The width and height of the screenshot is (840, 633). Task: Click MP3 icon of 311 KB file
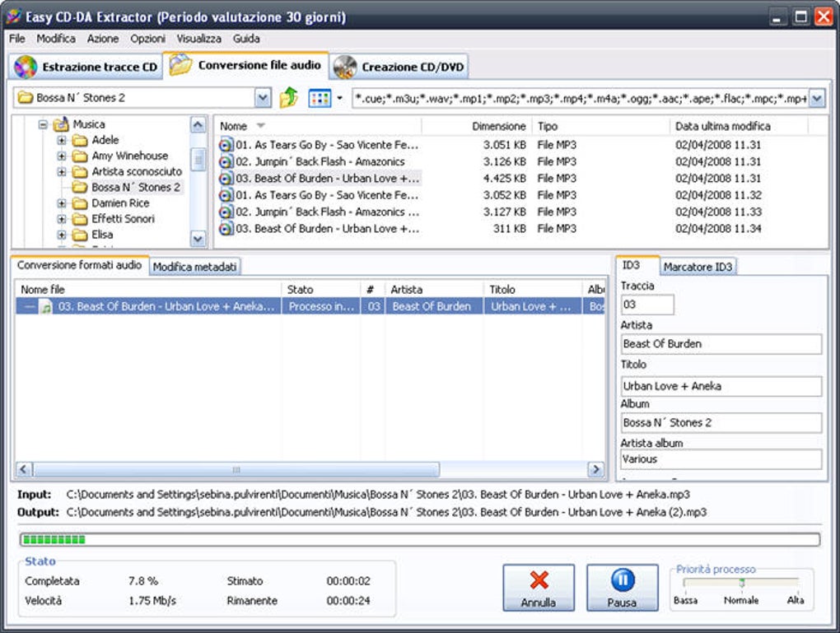click(226, 229)
